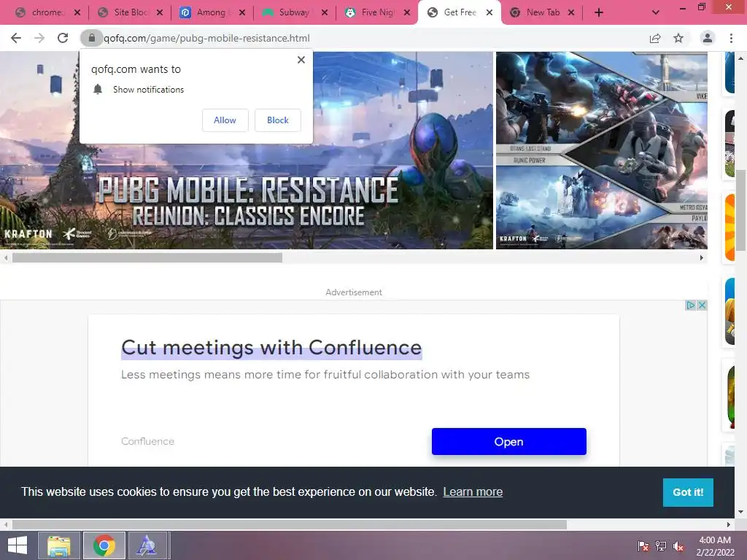Open the second PUBG screenshot thumbnail
This screenshot has width=747, height=560.
[602, 150]
